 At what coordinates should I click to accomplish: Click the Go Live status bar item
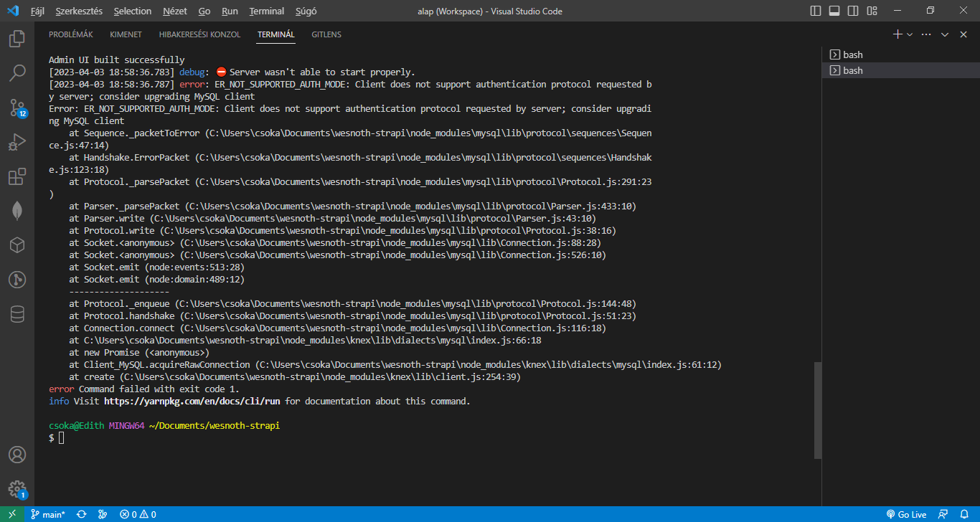click(907, 514)
